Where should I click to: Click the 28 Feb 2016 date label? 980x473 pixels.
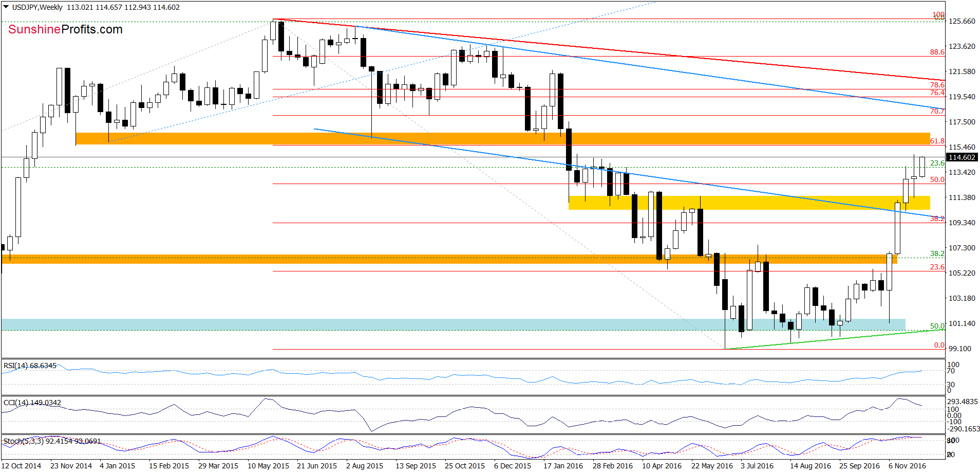pos(613,466)
